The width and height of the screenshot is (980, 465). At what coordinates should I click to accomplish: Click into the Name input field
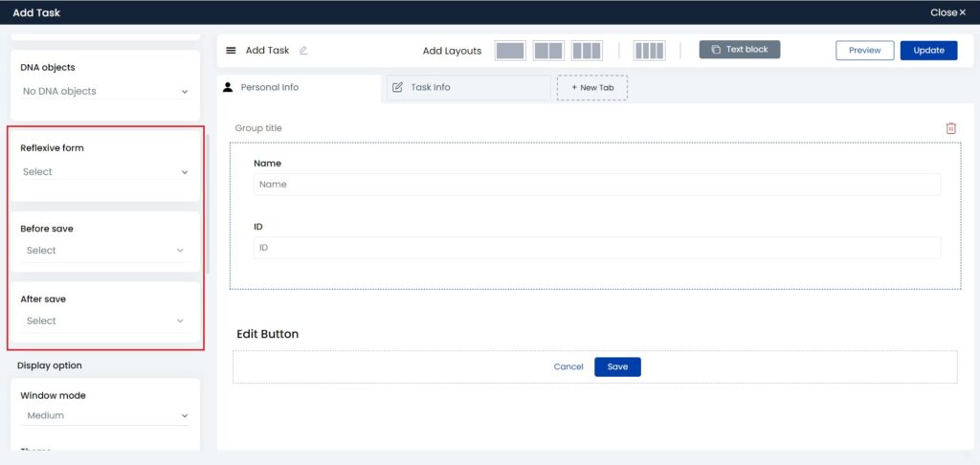[596, 185]
